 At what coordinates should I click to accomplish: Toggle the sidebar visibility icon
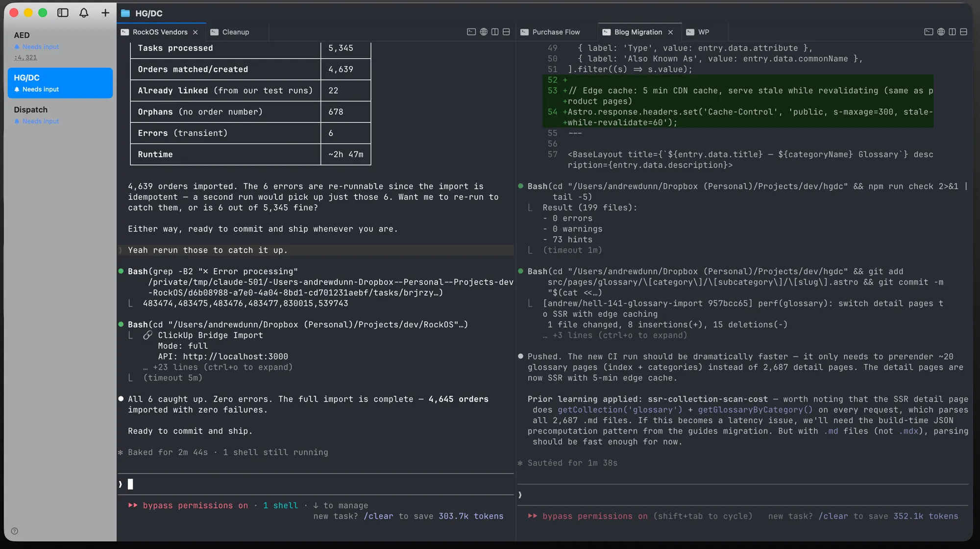[63, 13]
